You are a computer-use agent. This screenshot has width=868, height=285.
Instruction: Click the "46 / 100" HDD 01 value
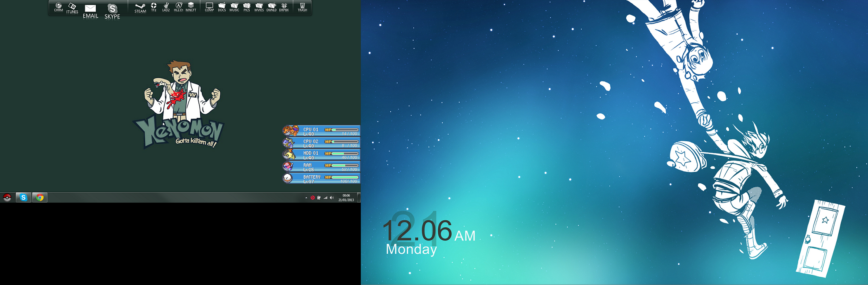point(349,158)
